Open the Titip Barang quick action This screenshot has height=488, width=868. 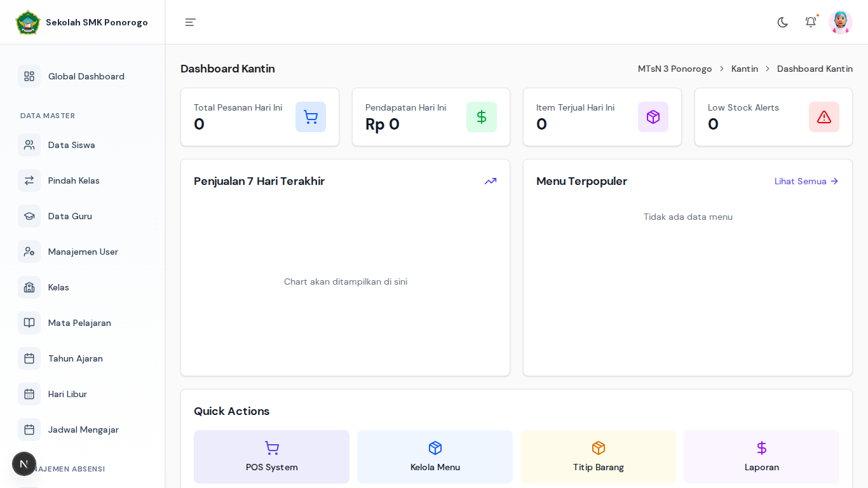(x=599, y=457)
